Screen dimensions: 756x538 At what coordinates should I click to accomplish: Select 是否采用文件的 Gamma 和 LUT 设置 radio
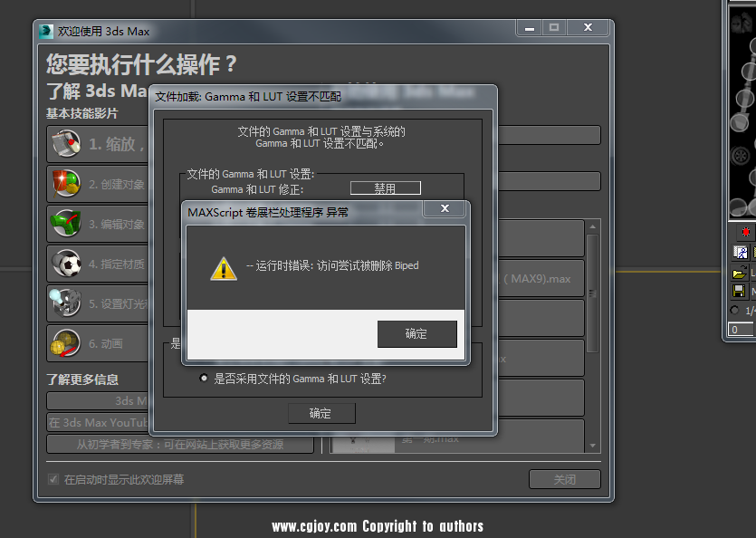tap(204, 378)
